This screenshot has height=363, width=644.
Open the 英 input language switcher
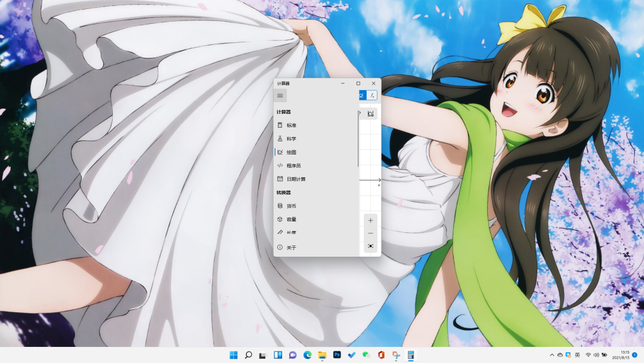pyautogui.click(x=577, y=355)
